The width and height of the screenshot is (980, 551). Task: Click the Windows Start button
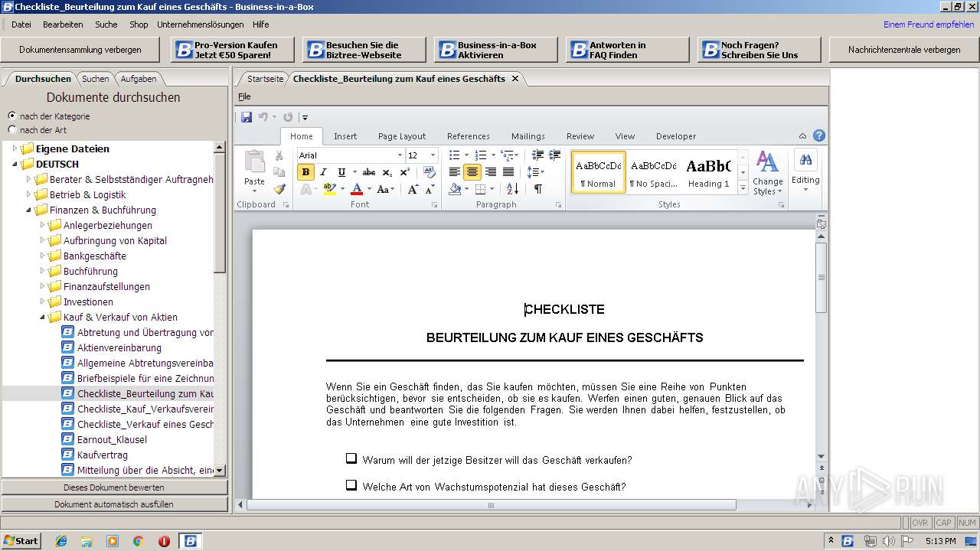21,541
